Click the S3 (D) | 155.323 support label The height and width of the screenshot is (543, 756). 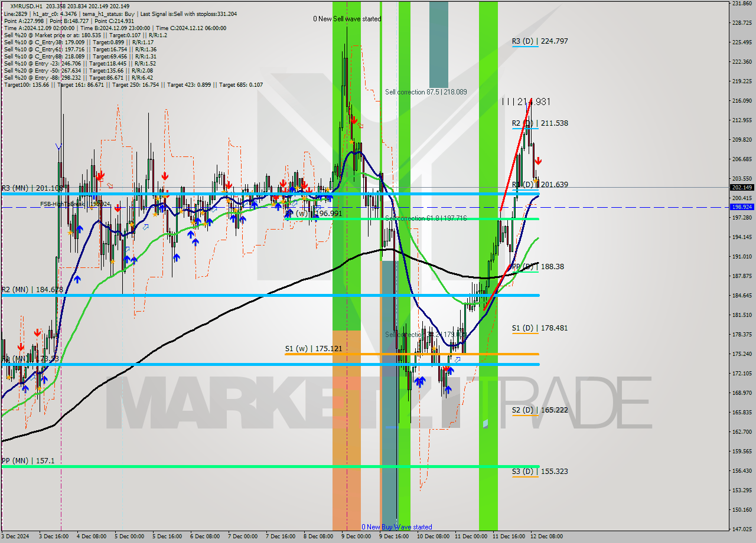pos(540,472)
